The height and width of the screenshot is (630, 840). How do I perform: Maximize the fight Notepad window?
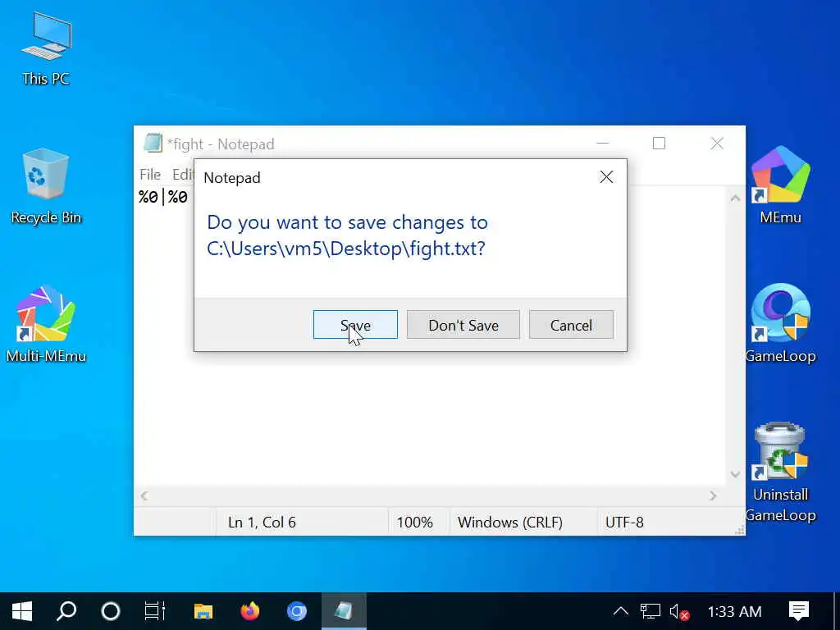pos(660,143)
